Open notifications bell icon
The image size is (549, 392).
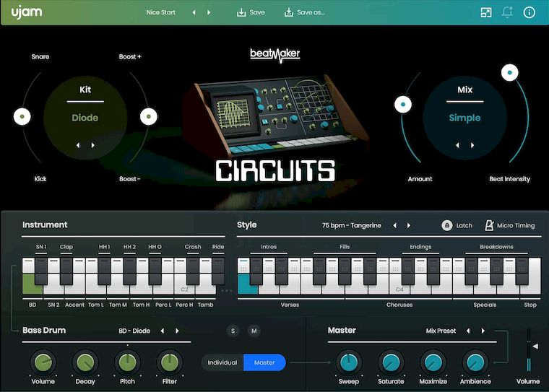507,12
